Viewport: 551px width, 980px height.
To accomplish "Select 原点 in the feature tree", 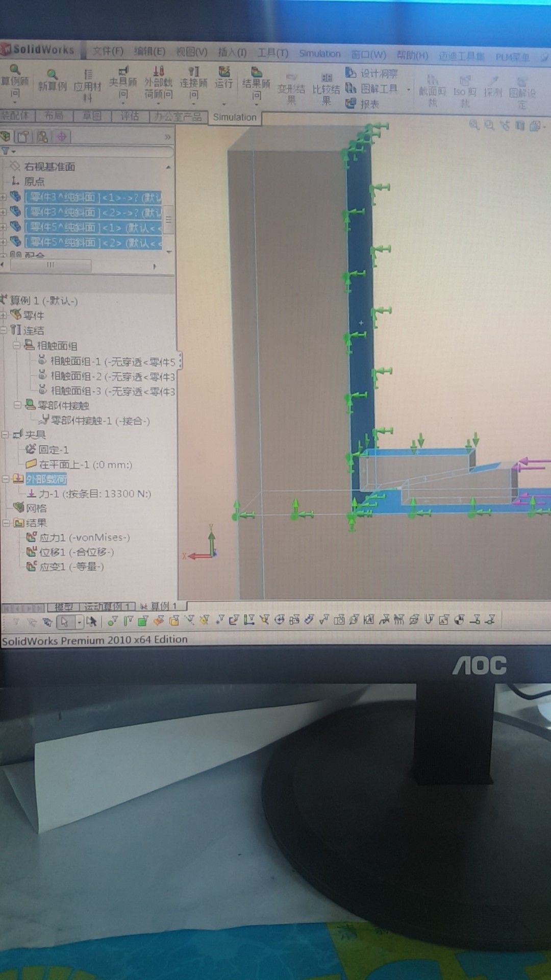I will click(34, 181).
